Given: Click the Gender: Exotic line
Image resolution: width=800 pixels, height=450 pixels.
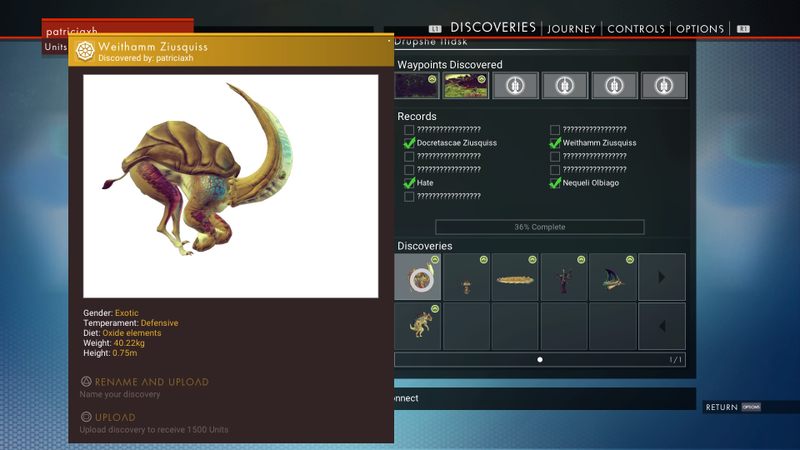Looking at the screenshot, I should tap(111, 313).
